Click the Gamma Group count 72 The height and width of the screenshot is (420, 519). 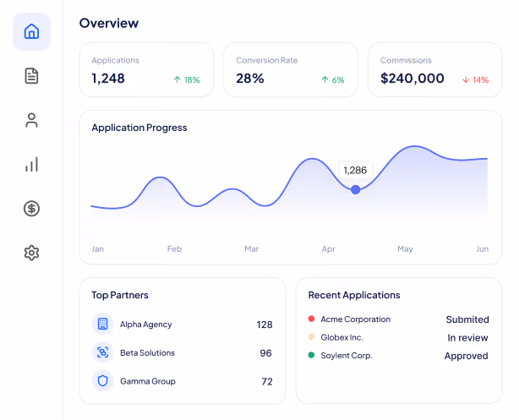pyautogui.click(x=267, y=381)
